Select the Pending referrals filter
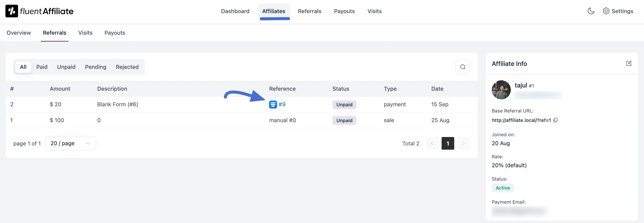The image size is (644, 223). pyautogui.click(x=95, y=67)
